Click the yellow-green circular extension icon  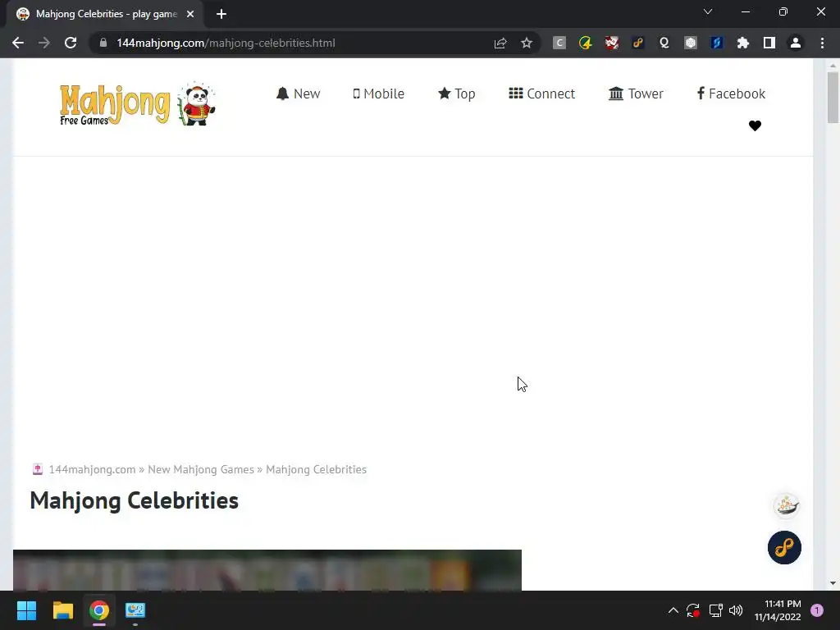point(586,43)
